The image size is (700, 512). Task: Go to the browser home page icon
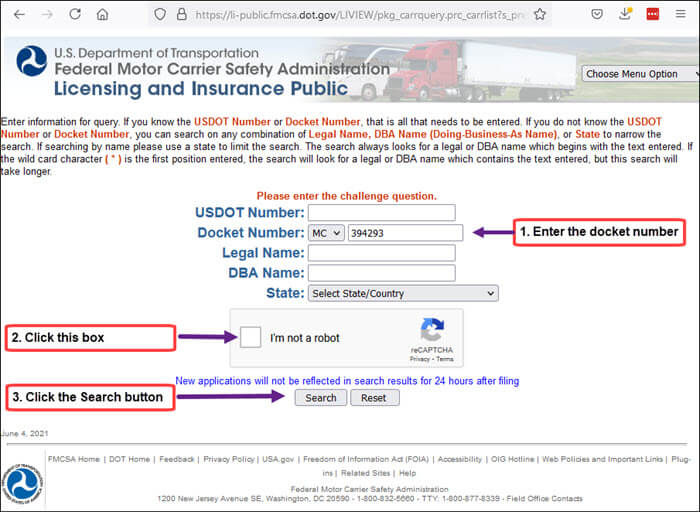pos(103,15)
